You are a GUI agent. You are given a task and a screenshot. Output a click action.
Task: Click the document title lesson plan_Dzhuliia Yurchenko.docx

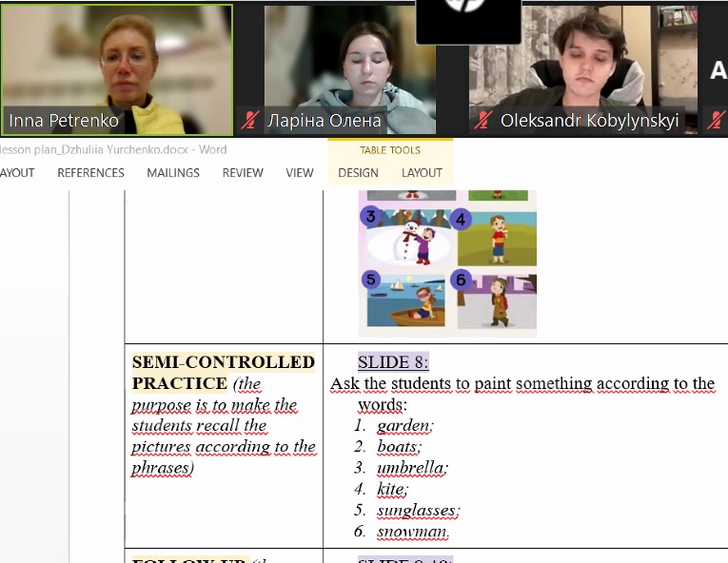tap(93, 149)
